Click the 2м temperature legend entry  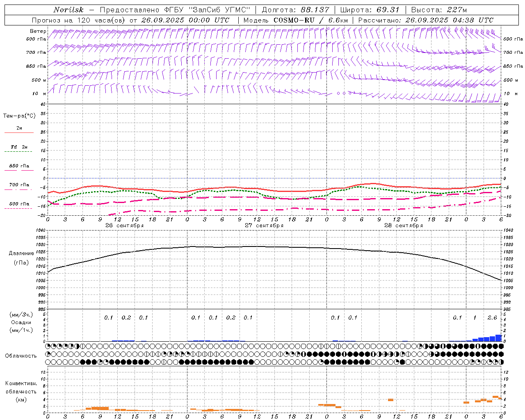tap(19, 128)
